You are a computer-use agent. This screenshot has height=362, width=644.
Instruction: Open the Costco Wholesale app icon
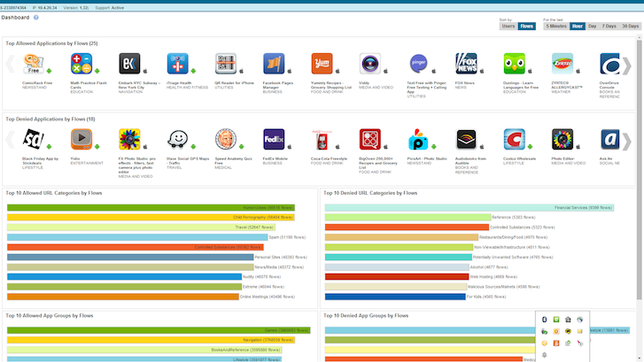[514, 140]
